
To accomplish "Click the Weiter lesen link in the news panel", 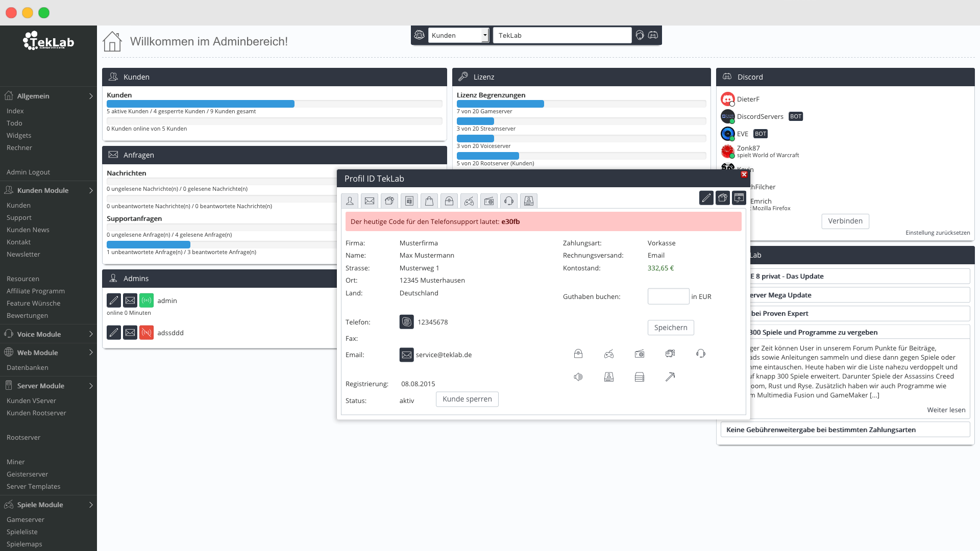I will point(946,410).
